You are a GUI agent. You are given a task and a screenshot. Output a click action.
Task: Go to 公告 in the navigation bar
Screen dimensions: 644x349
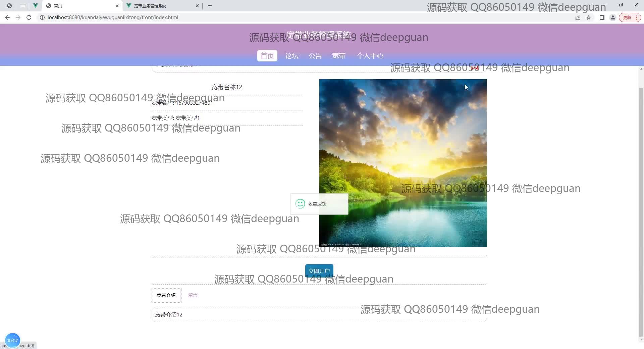[315, 56]
